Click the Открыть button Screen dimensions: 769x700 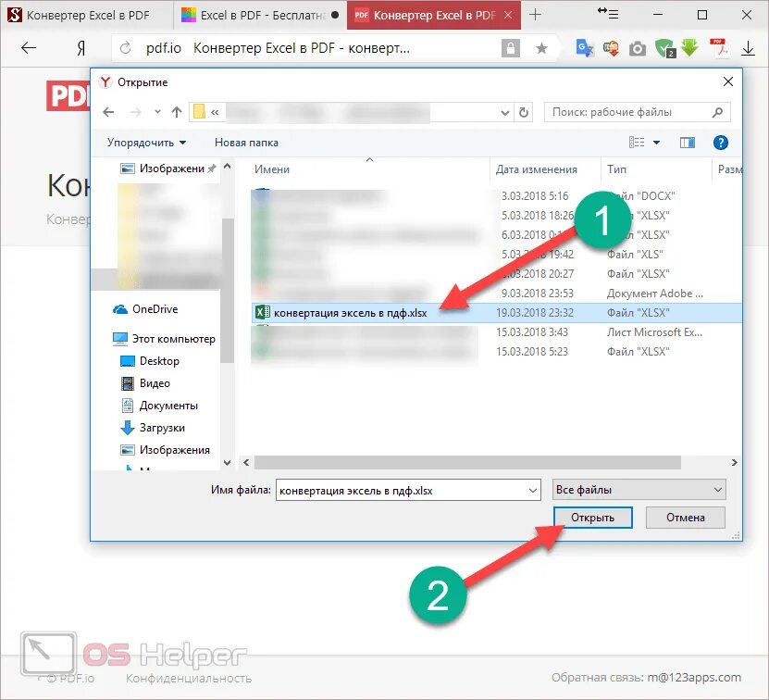click(592, 518)
